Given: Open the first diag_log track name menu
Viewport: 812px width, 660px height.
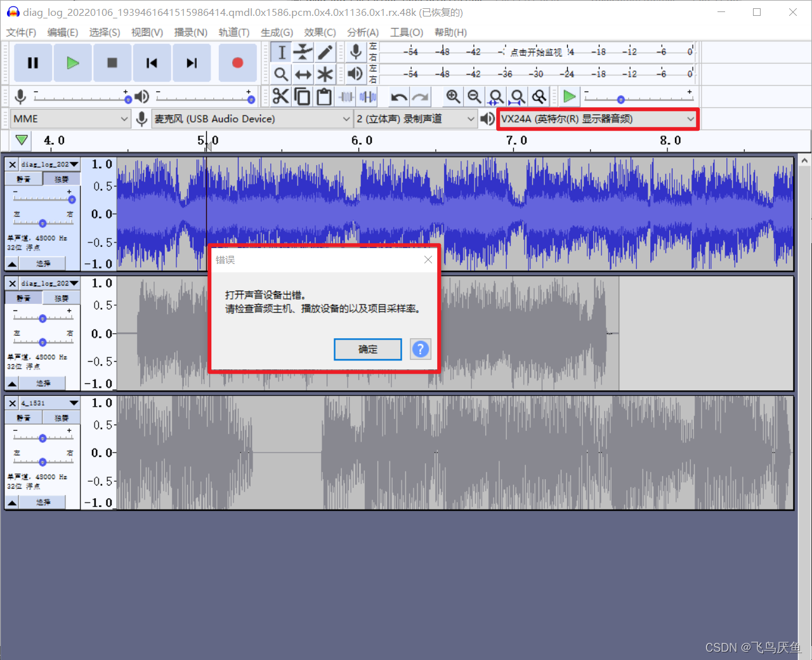Looking at the screenshot, I should point(49,164).
